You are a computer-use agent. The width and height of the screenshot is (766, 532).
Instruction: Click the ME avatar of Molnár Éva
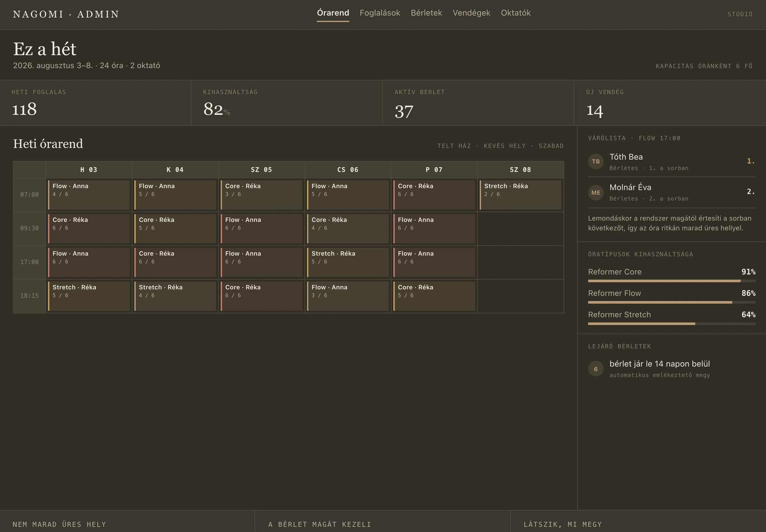coord(596,192)
